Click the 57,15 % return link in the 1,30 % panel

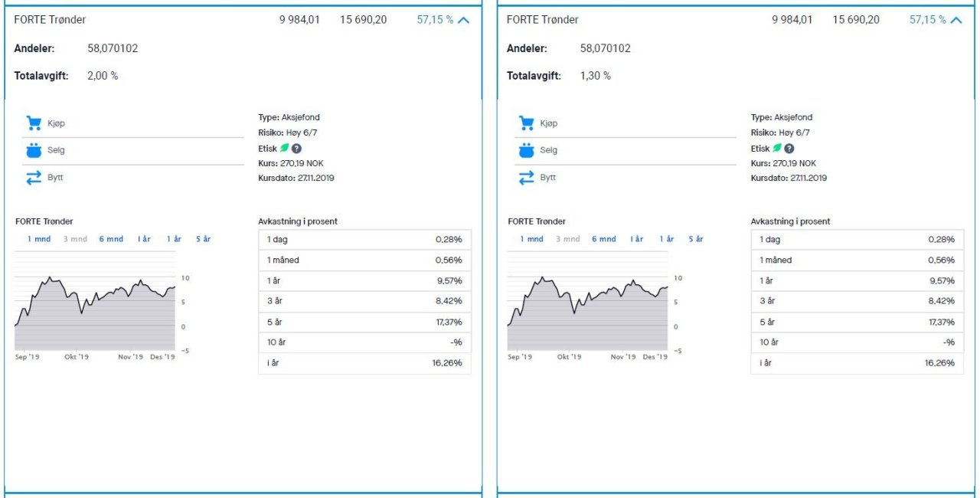(928, 20)
